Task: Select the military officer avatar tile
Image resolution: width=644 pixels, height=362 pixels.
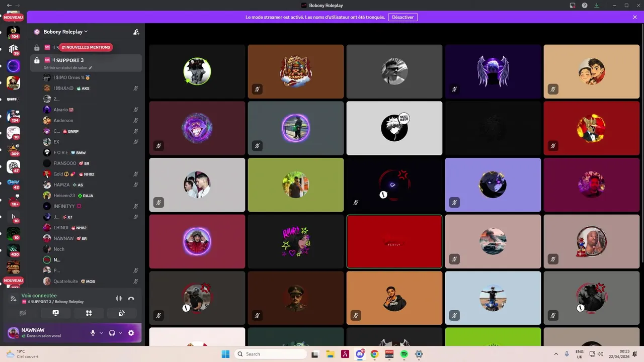Action: point(296,298)
